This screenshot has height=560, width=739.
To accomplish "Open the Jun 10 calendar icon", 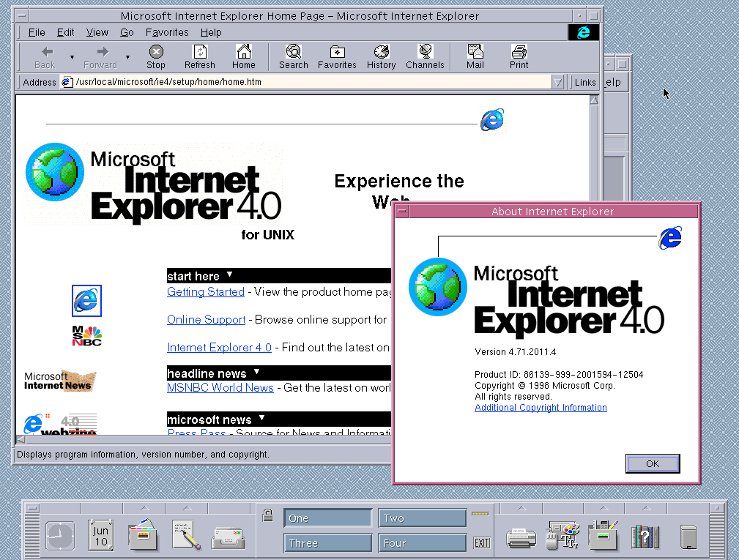I will click(101, 536).
